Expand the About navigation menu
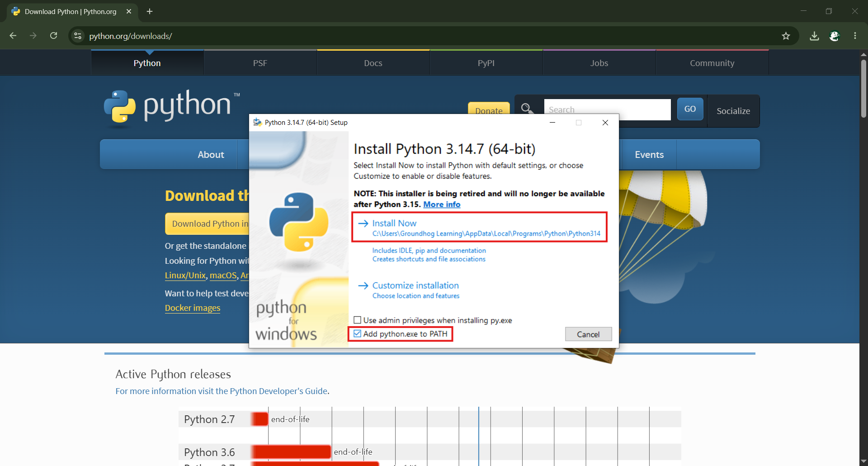The height and width of the screenshot is (466, 868). 211,155
